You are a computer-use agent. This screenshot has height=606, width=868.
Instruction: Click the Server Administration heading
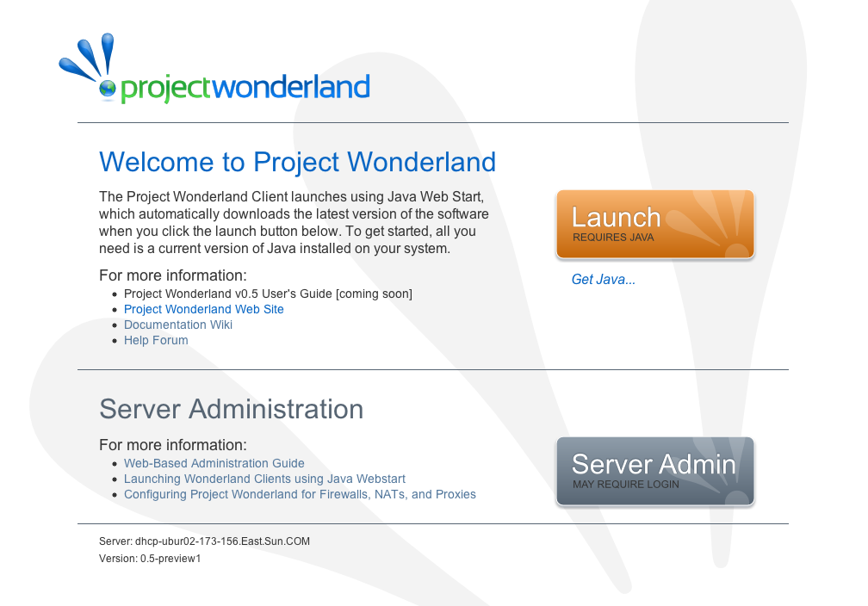coord(231,409)
